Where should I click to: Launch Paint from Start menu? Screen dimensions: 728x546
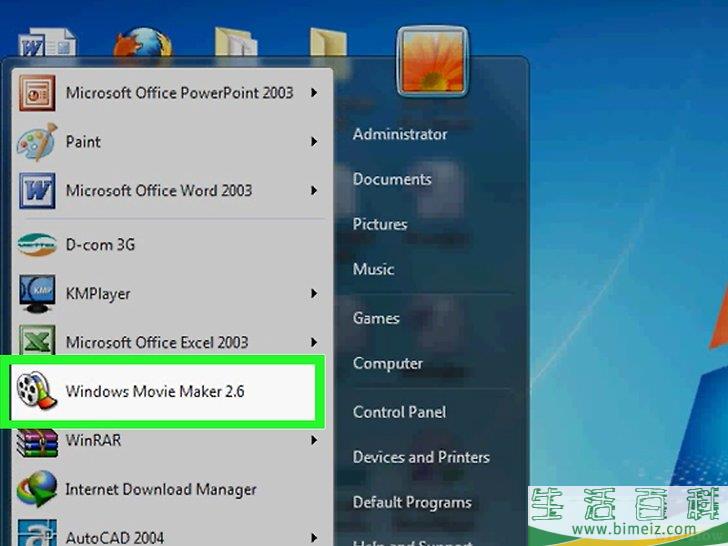172,142
